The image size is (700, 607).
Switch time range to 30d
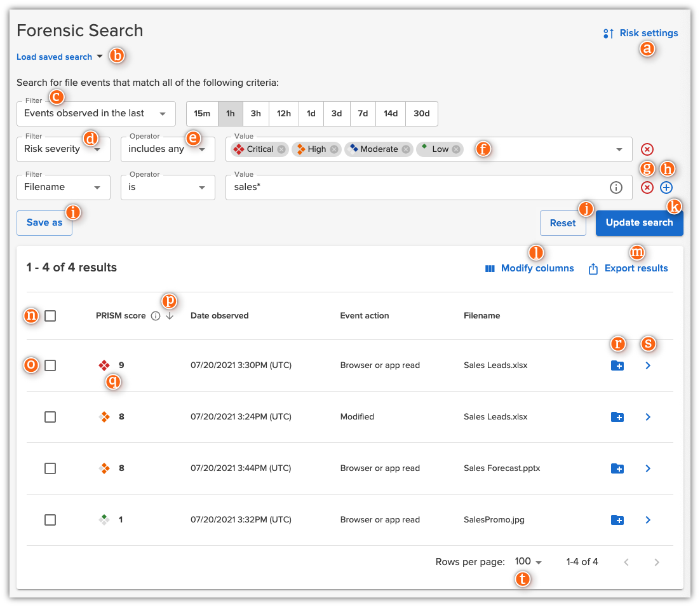(421, 114)
